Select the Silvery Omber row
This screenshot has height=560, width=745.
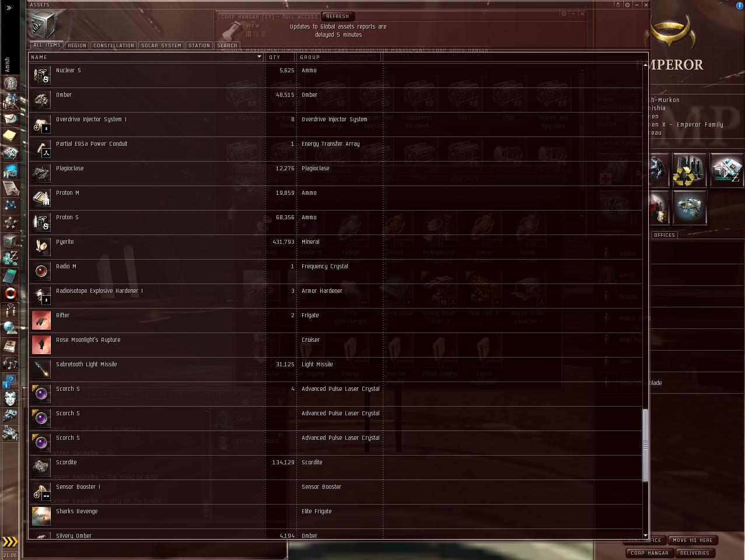tap(335, 534)
